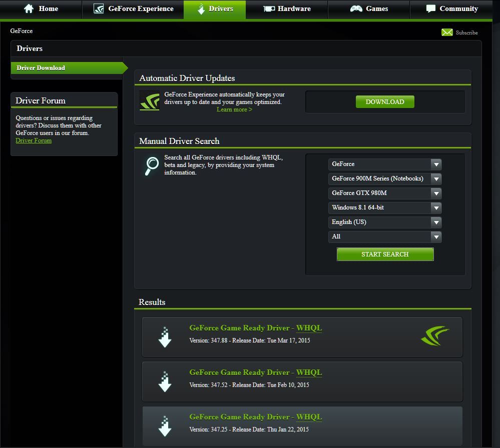Open the Game Ready Driver 347.52 title link
This screenshot has height=448, width=500.
coord(255,372)
